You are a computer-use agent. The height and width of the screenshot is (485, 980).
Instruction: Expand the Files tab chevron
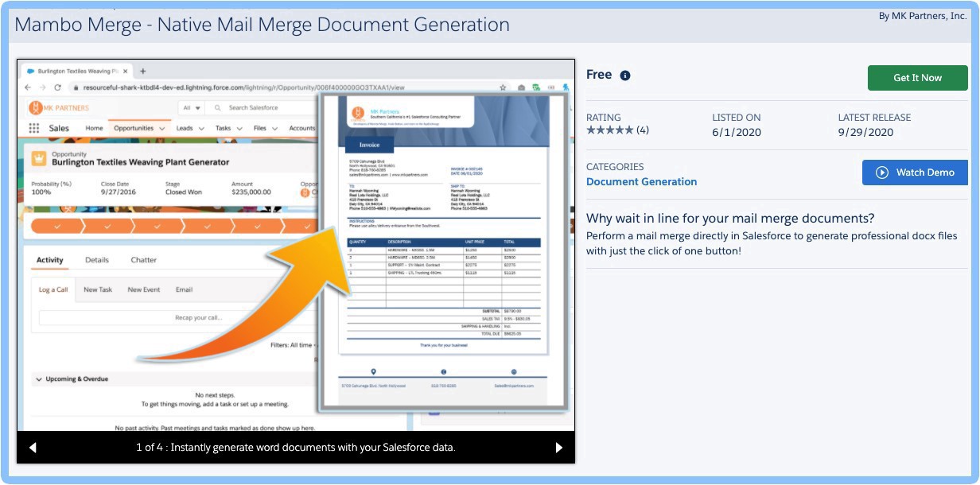click(275, 128)
